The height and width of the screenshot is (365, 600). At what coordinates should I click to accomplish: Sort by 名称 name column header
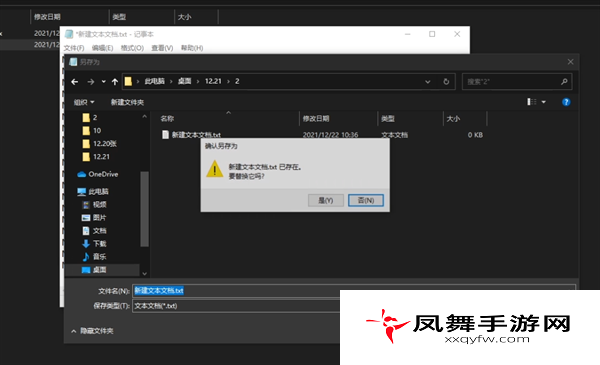click(x=167, y=119)
